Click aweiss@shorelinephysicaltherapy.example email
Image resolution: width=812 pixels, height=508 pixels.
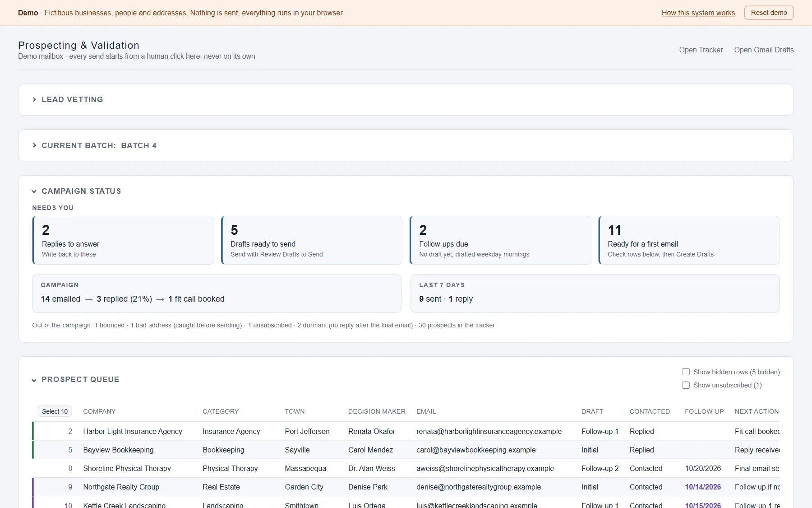(x=485, y=468)
